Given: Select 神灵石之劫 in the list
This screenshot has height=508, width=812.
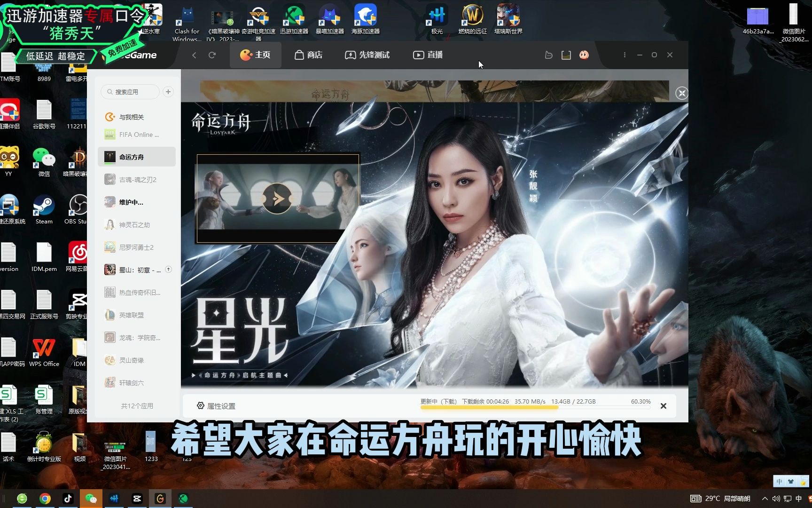Looking at the screenshot, I should point(137,224).
